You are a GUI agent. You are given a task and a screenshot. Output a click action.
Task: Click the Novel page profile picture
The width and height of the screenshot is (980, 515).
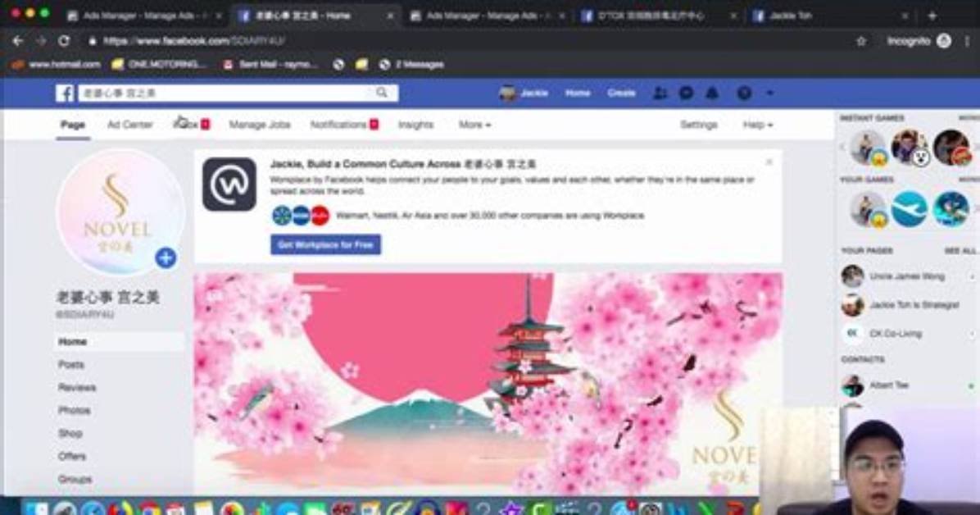120,212
